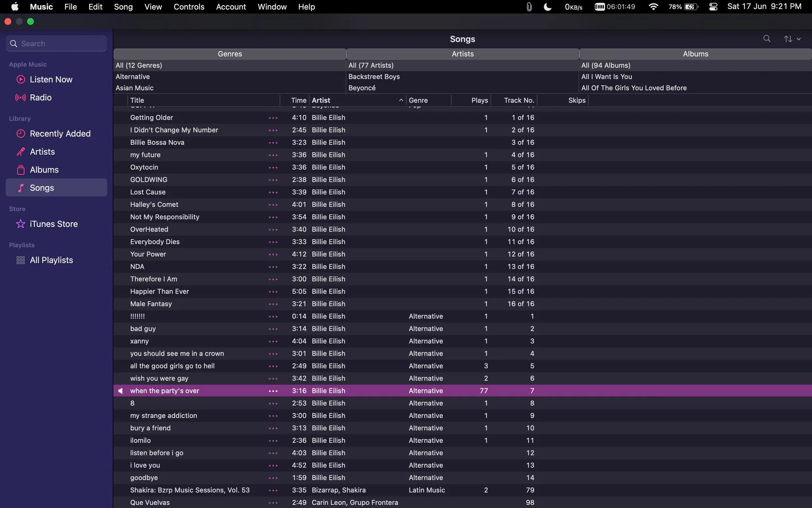Open the iTunes Store
This screenshot has height=508, width=812.
pos(56,224)
